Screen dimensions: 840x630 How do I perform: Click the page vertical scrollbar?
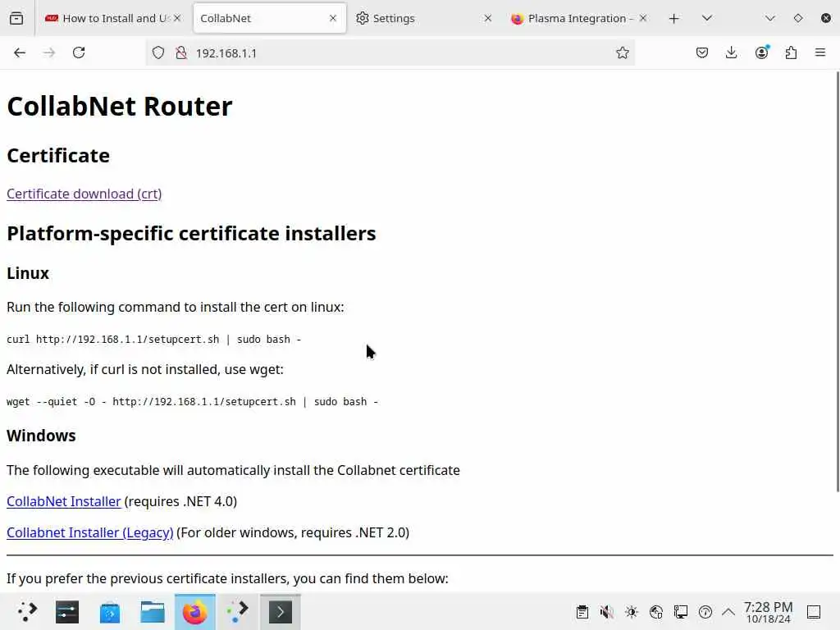pyautogui.click(x=838, y=281)
